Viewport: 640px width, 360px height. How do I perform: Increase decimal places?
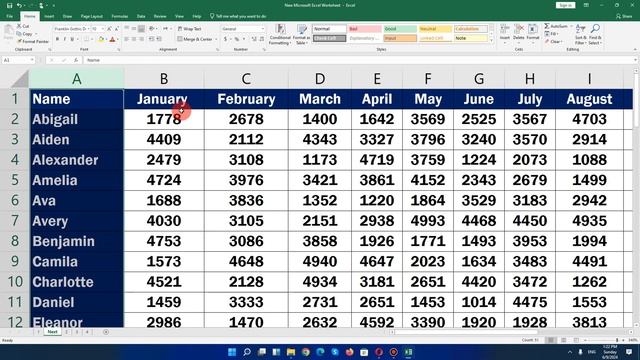tap(254, 39)
